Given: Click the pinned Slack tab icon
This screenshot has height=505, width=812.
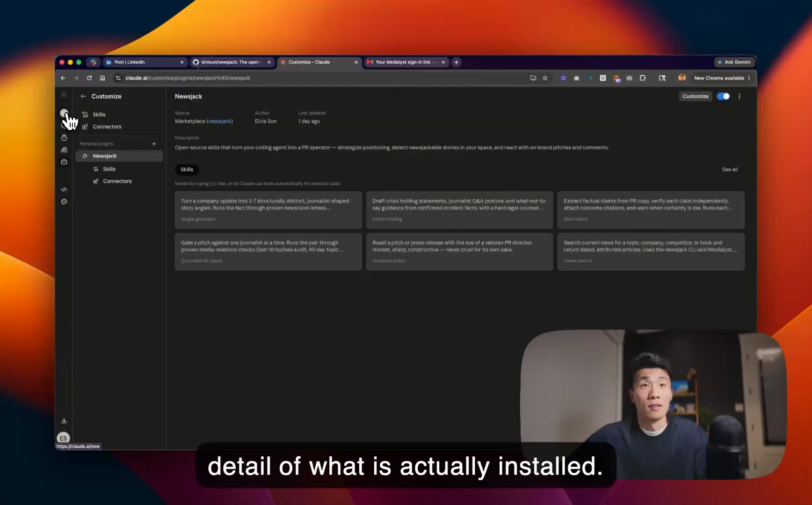Looking at the screenshot, I should pyautogui.click(x=94, y=62).
